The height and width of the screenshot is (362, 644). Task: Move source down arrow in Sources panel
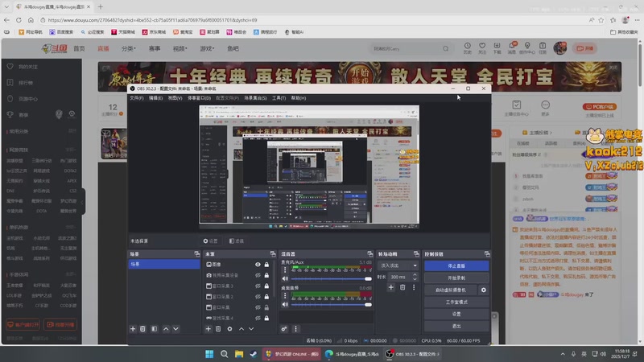pyautogui.click(x=251, y=329)
